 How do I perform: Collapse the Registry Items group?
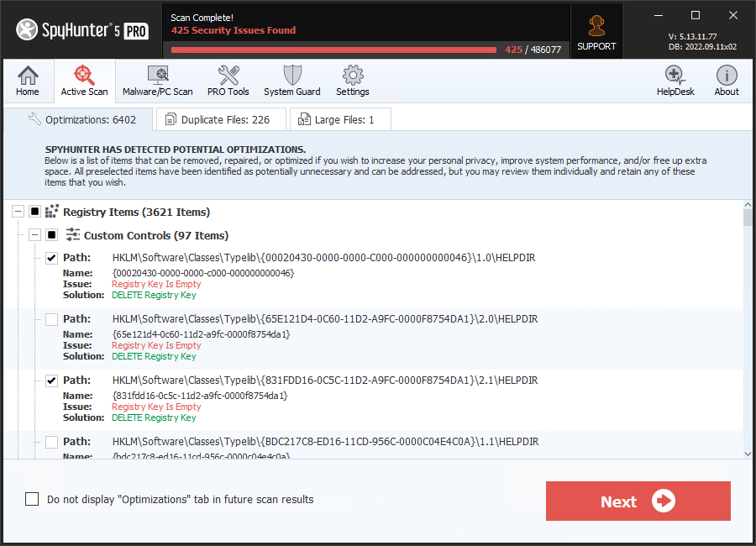tap(18, 211)
